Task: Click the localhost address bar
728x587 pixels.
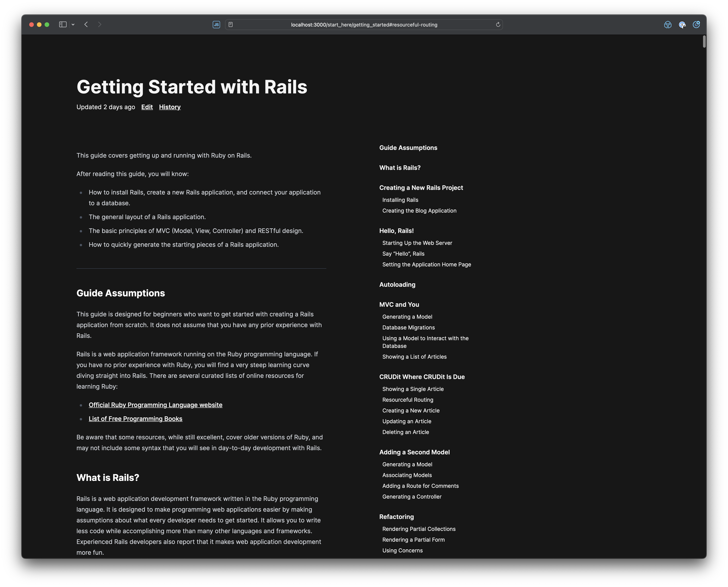Action: click(x=364, y=24)
